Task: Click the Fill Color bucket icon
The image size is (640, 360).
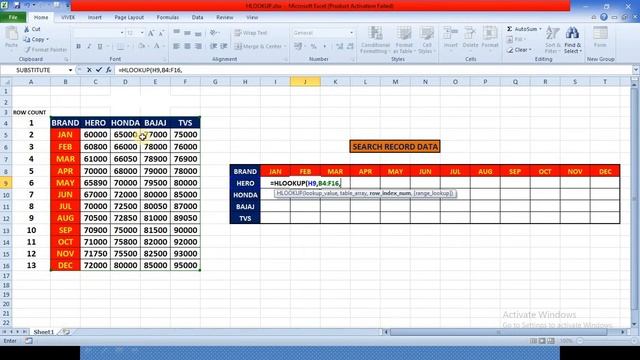Action: [141, 47]
